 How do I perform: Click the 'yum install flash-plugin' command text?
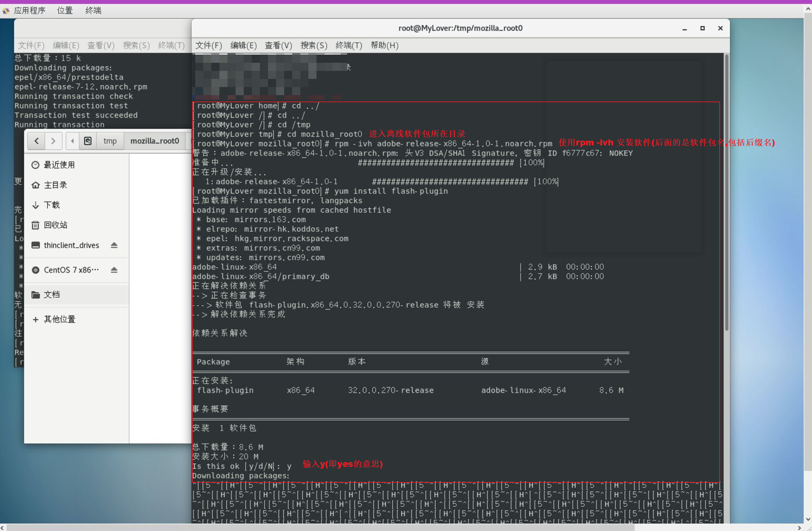[x=391, y=191]
